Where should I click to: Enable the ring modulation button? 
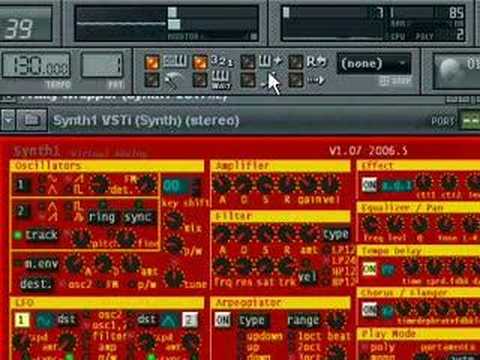(102, 218)
